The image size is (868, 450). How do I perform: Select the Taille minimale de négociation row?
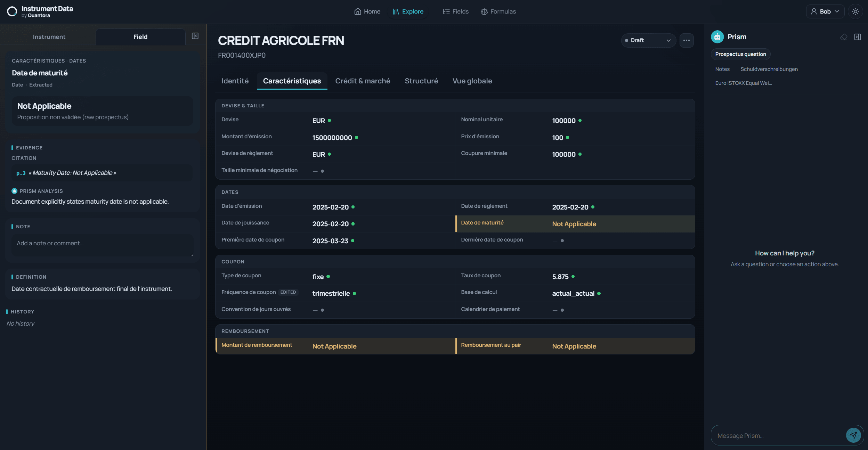coord(335,171)
